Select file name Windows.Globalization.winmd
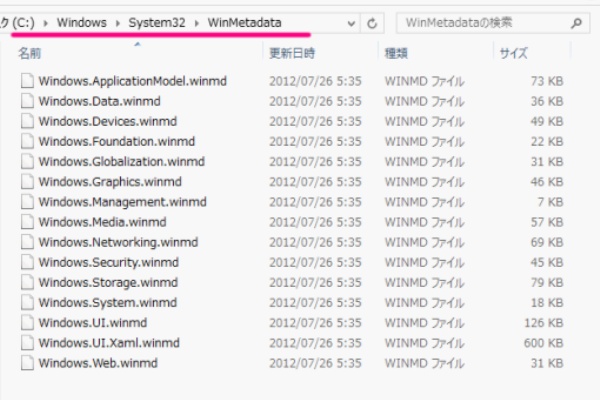This screenshot has height=400, width=600. [x=122, y=162]
